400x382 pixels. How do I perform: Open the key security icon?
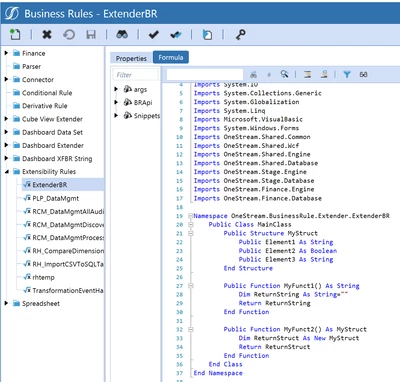[241, 34]
